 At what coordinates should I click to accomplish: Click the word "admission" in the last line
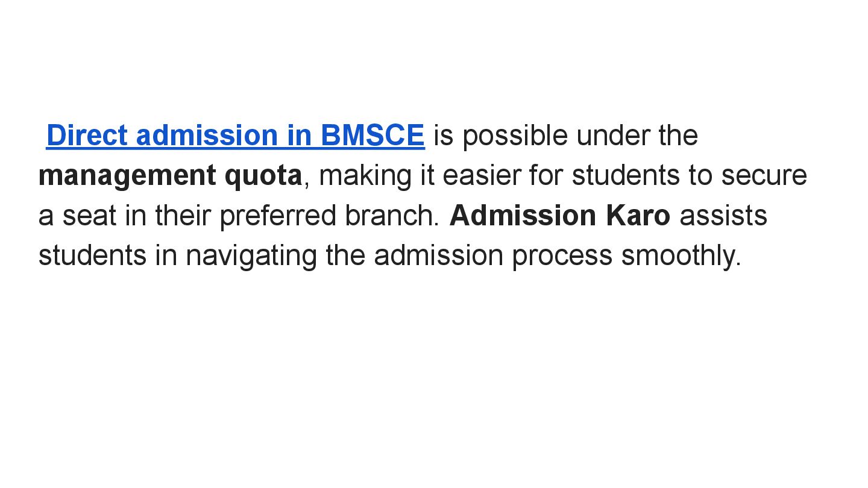click(438, 256)
